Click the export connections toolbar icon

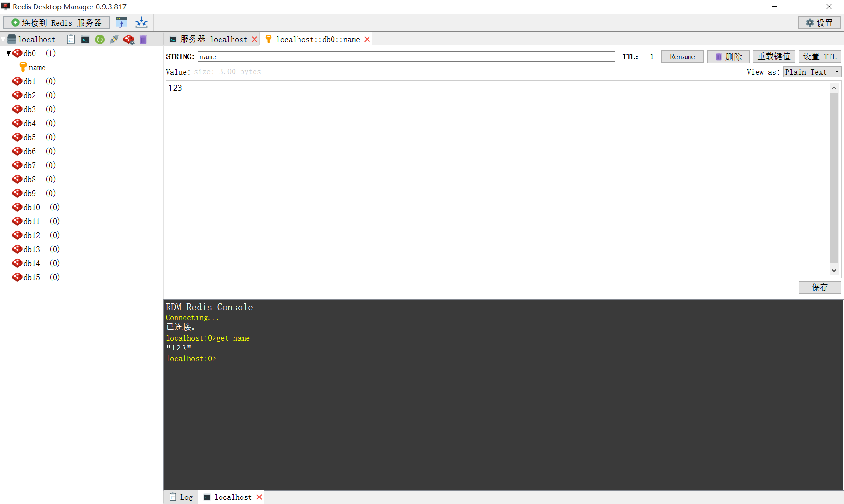tap(141, 22)
